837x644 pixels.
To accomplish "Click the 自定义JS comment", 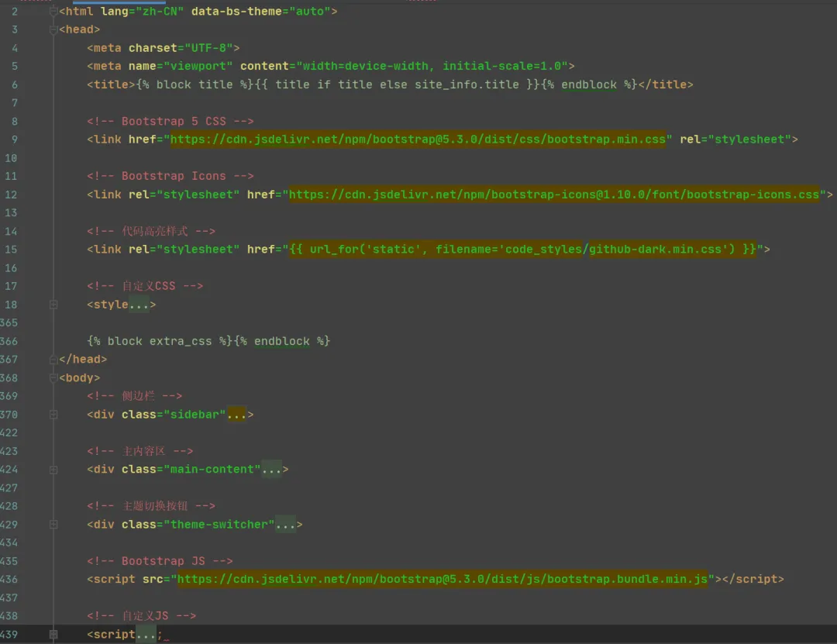I will point(142,616).
